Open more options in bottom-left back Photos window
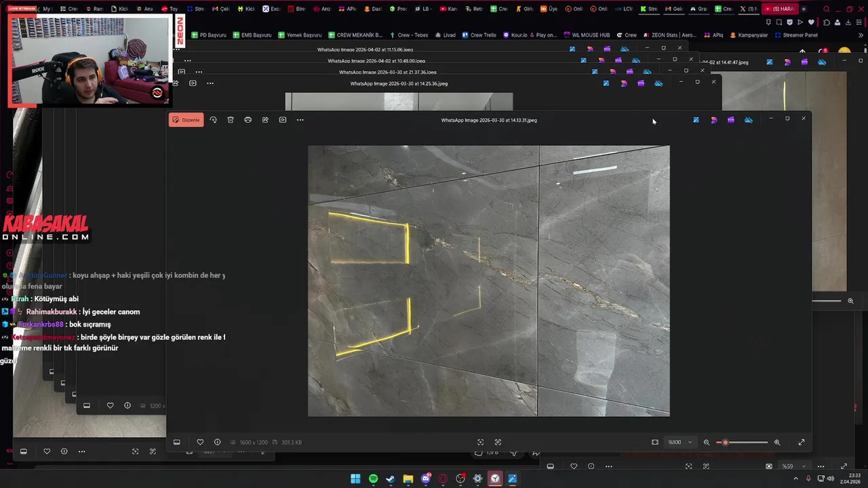868x488 pixels. click(x=82, y=451)
